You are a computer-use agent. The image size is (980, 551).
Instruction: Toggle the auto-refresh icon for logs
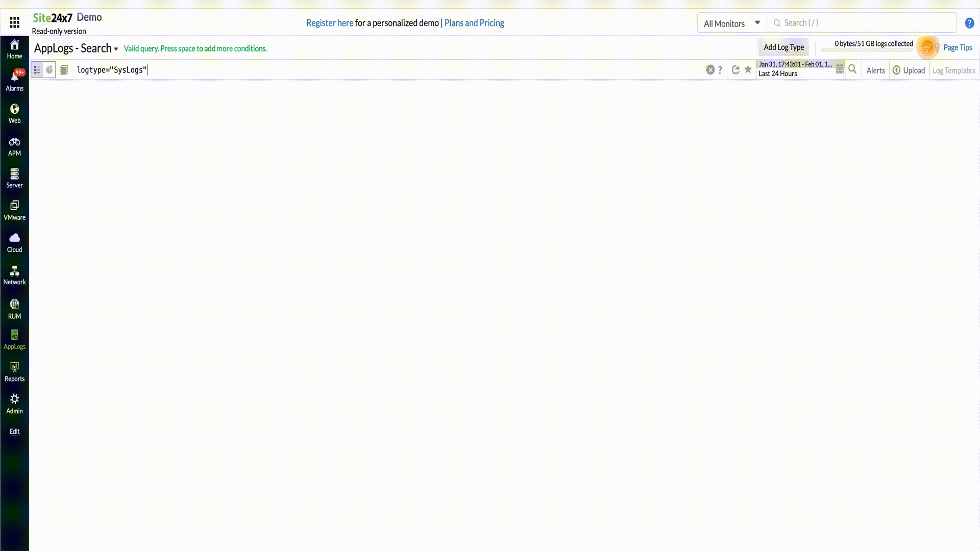(736, 69)
